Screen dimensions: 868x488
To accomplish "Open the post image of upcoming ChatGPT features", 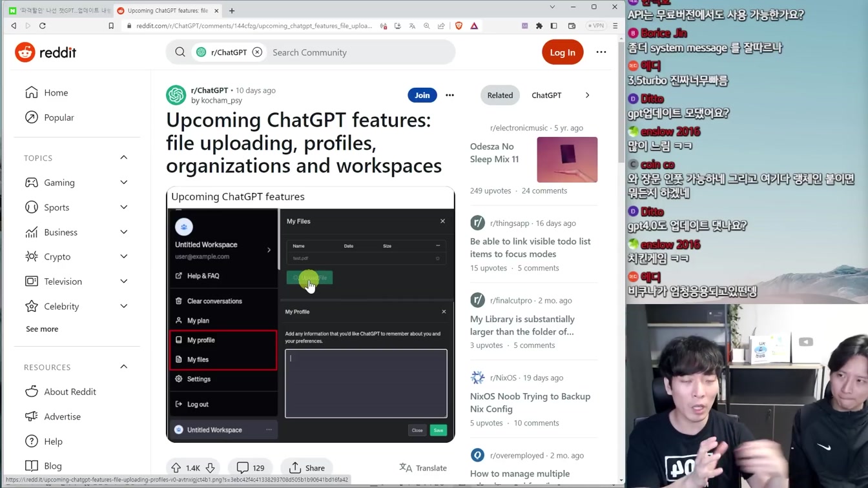I will [x=311, y=314].
